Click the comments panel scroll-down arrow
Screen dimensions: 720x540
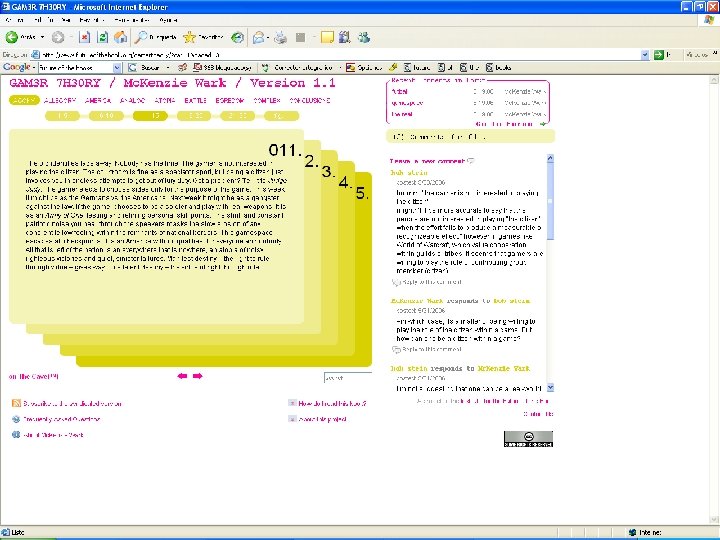tap(550, 388)
